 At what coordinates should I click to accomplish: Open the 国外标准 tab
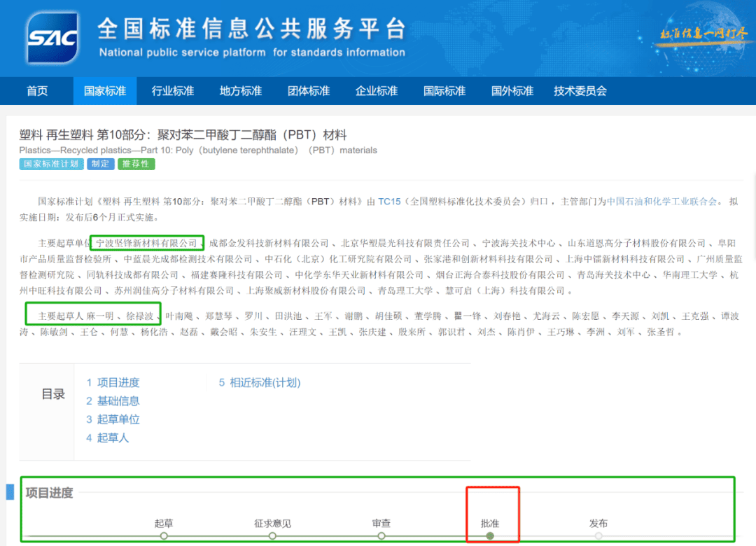click(512, 91)
